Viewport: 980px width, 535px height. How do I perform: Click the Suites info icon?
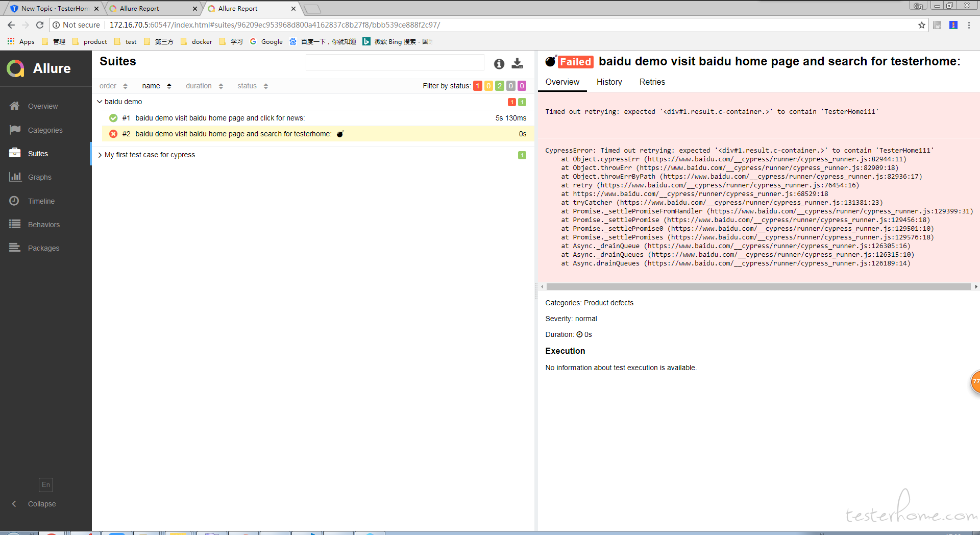coord(499,64)
